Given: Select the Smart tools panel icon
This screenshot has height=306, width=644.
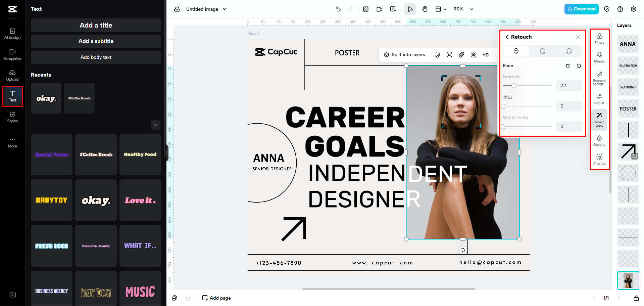Looking at the screenshot, I should pyautogui.click(x=599, y=120).
